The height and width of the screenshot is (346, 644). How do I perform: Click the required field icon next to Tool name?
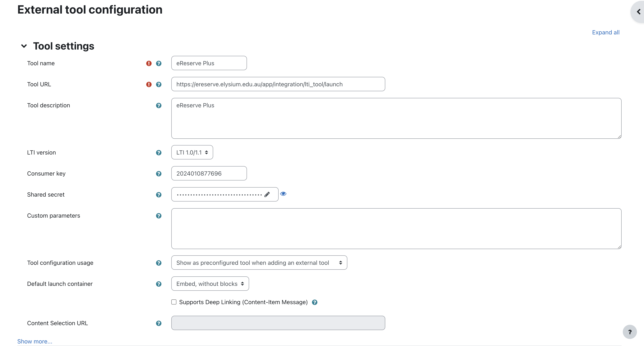149,63
